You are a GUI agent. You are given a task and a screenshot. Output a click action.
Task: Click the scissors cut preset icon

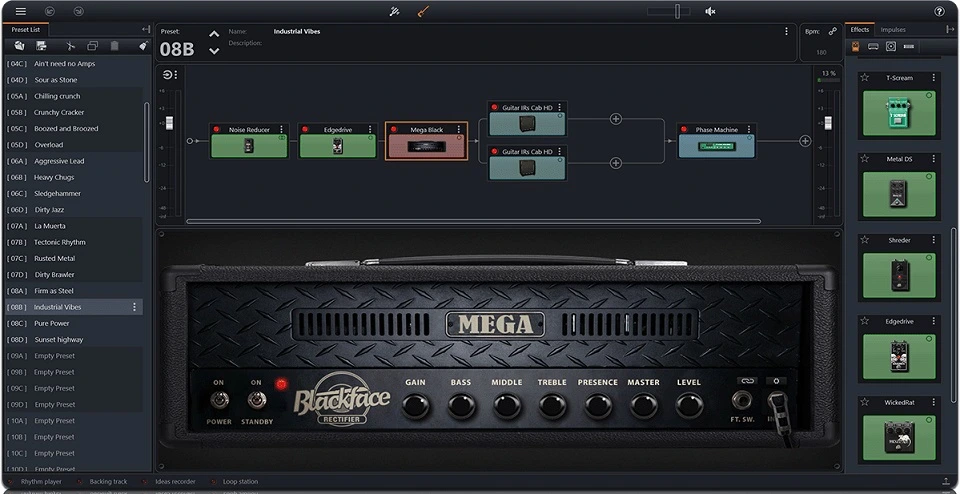coord(70,46)
